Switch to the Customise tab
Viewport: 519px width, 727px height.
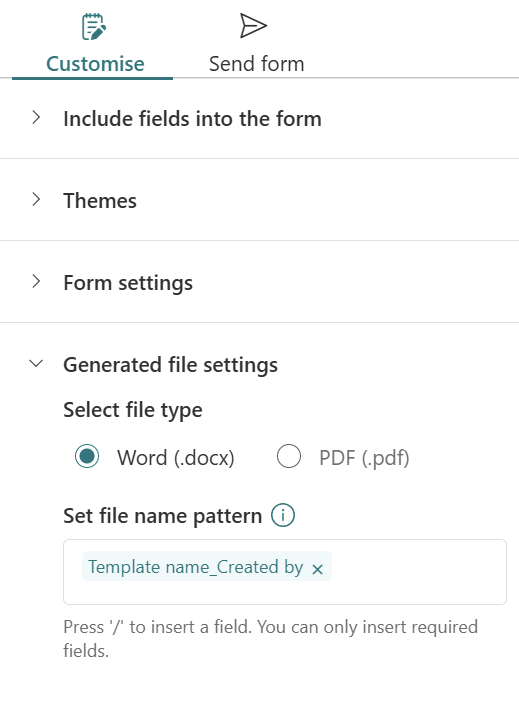tap(93, 44)
